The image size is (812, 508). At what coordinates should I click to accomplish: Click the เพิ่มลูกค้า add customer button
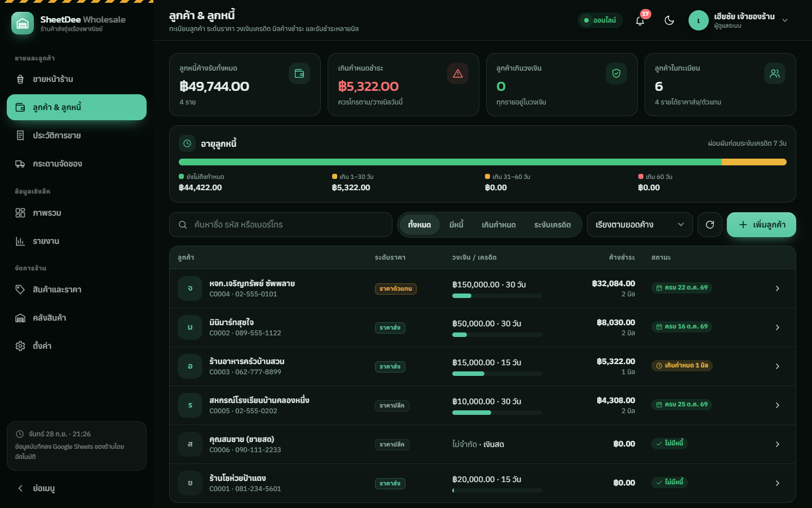761,225
